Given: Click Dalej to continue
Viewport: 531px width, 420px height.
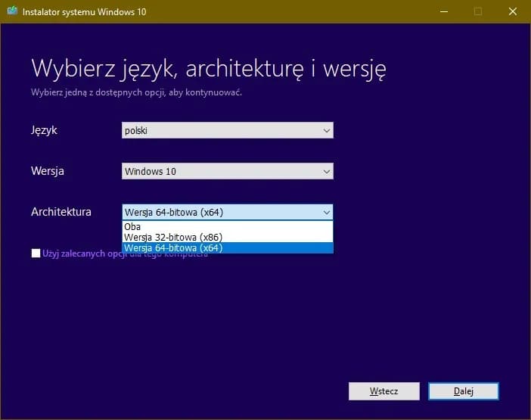Looking at the screenshot, I should pos(463,391).
